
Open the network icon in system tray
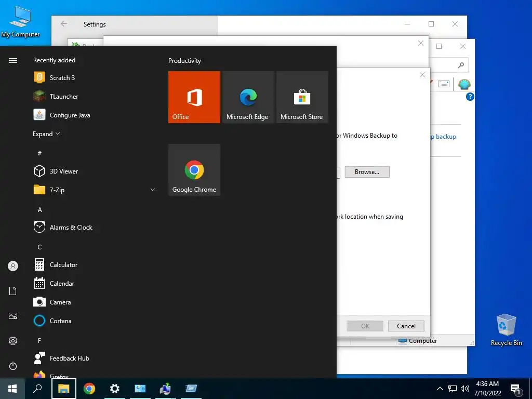click(453, 389)
